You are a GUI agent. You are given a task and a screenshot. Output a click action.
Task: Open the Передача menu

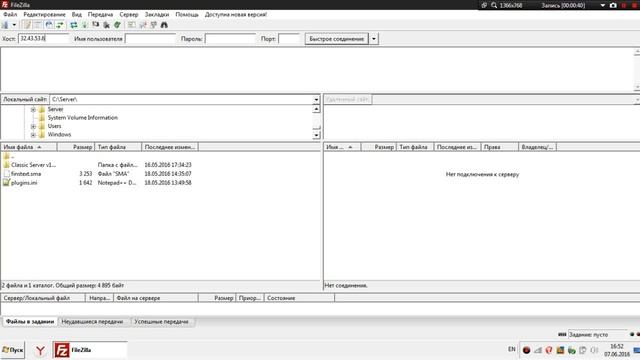tap(100, 14)
